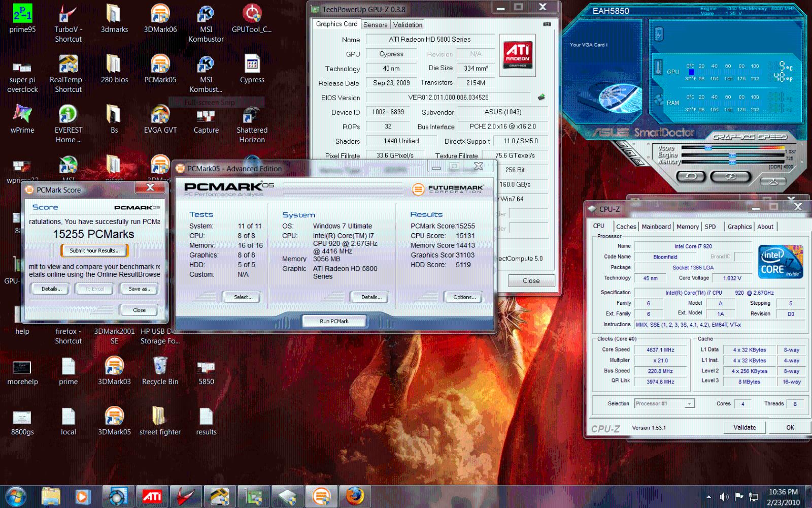Click the Memory slider handle in SmartDoctor
This screenshot has width=812, height=508.
tap(732, 162)
